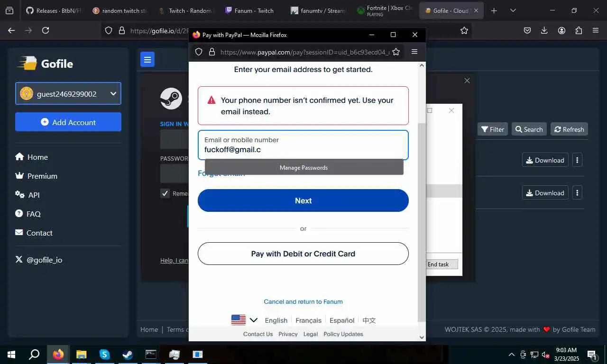
Task: Open Gofile Premium sidebar item
Action: [x=36, y=176]
